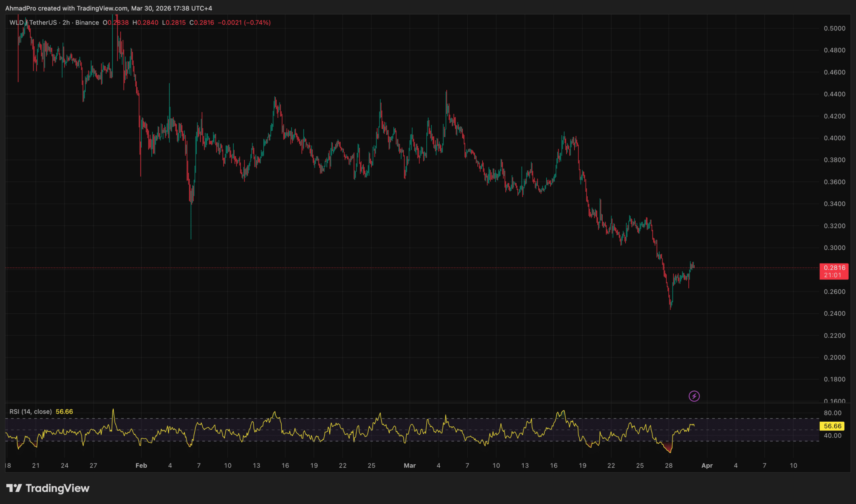
Task: Click the Apr label on the time axis
Action: click(x=707, y=466)
